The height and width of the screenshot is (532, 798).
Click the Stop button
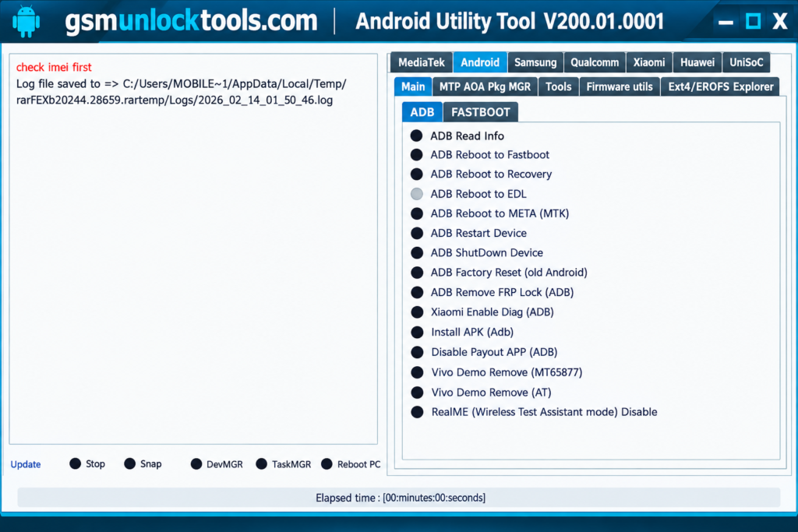point(87,464)
